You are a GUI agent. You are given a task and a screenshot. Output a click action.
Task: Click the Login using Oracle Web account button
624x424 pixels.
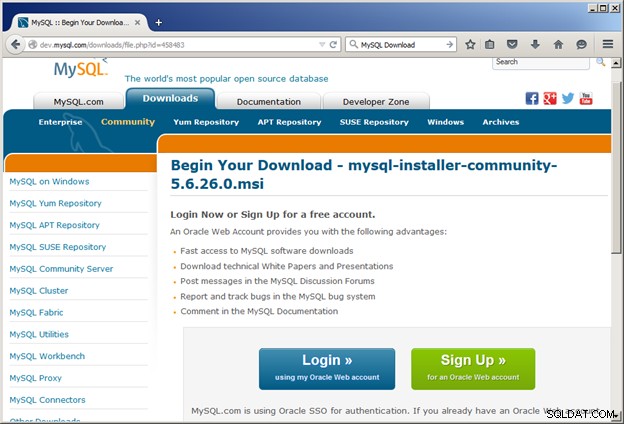tap(327, 369)
